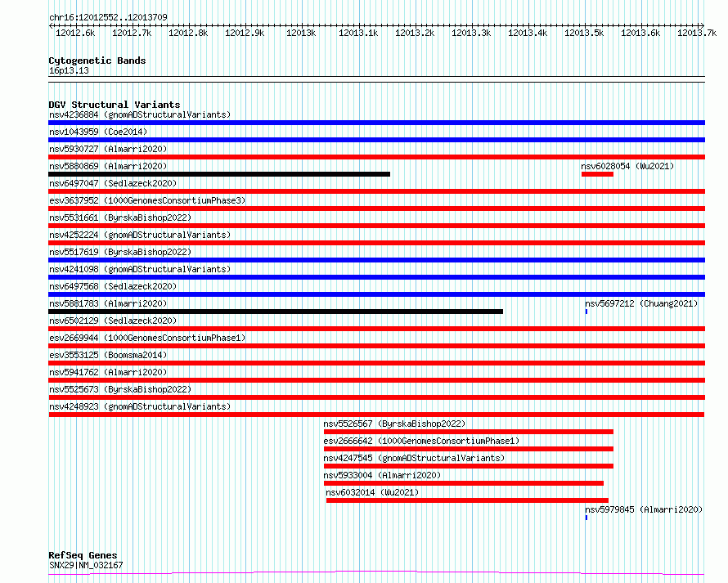Select the nsv6502129 (Sedlazeck2020) label

point(113,321)
